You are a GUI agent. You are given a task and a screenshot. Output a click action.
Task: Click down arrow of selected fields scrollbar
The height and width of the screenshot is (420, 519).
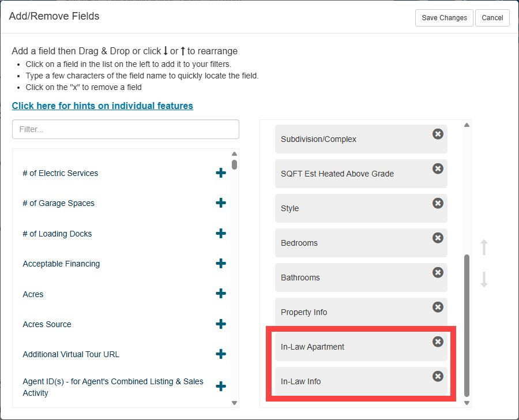[467, 403]
